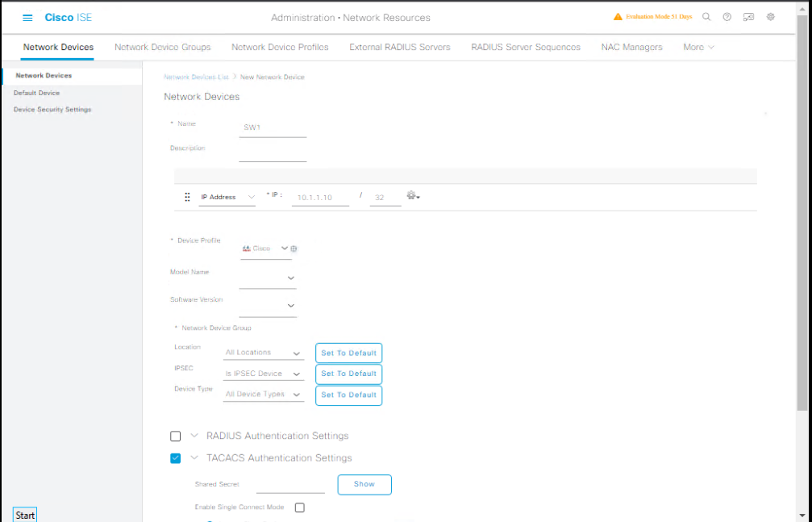812x522 pixels.
Task: Click Set To Default for Device Type
Action: (348, 395)
